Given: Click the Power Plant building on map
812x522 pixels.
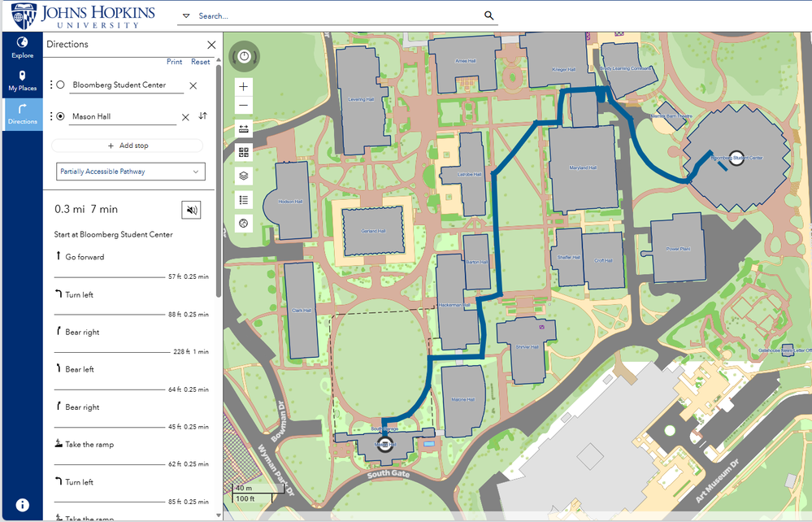Looking at the screenshot, I should 678,249.
